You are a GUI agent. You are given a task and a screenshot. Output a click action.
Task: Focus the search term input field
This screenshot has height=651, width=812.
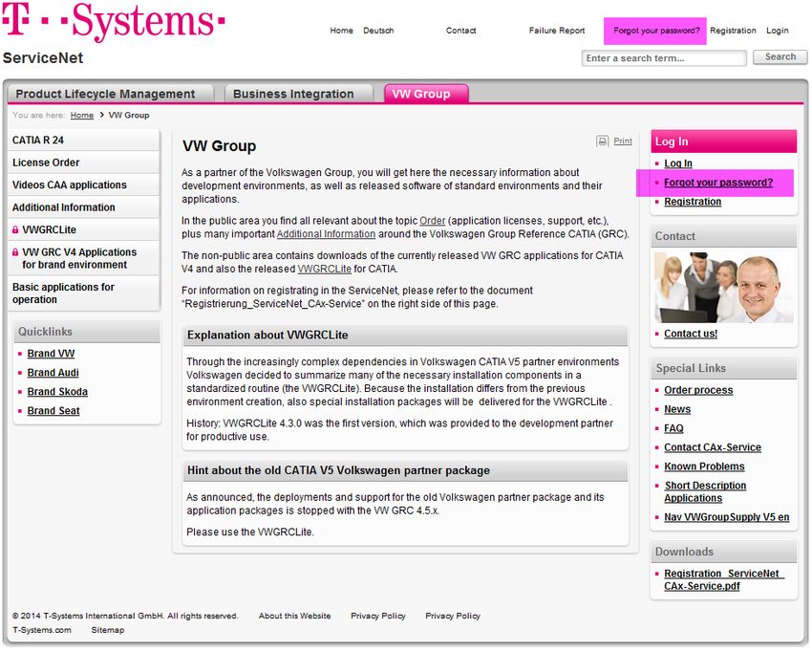click(x=664, y=58)
